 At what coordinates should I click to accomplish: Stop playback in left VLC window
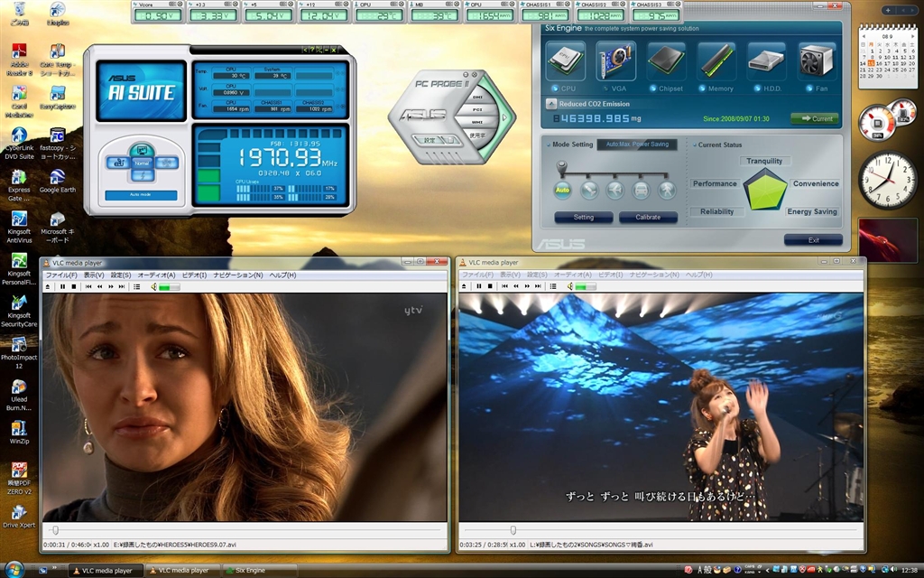point(74,286)
